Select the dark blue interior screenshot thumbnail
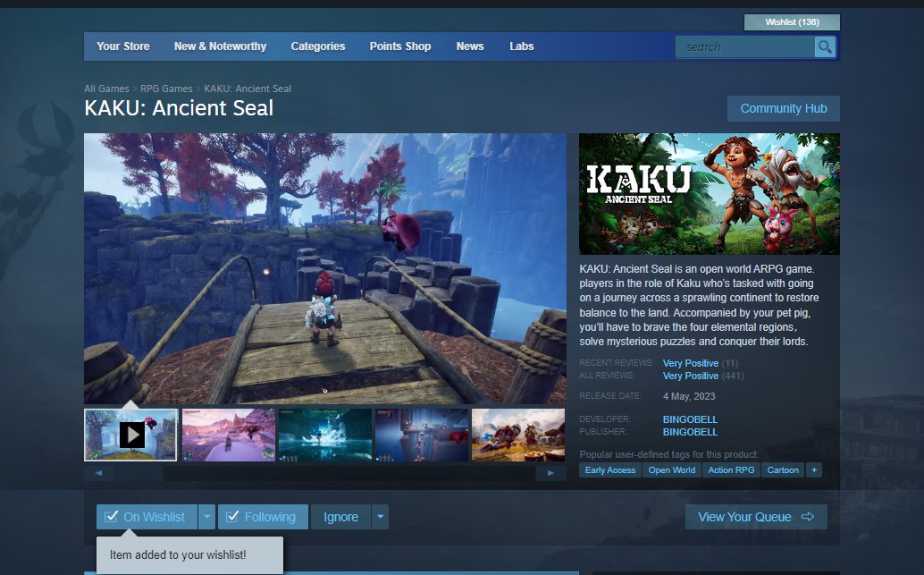The image size is (924, 575). click(x=422, y=435)
